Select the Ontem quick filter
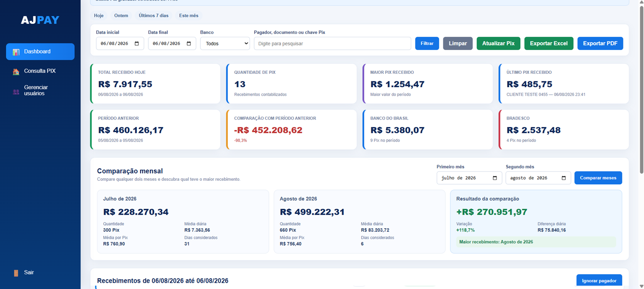This screenshot has width=644, height=289. click(x=121, y=16)
